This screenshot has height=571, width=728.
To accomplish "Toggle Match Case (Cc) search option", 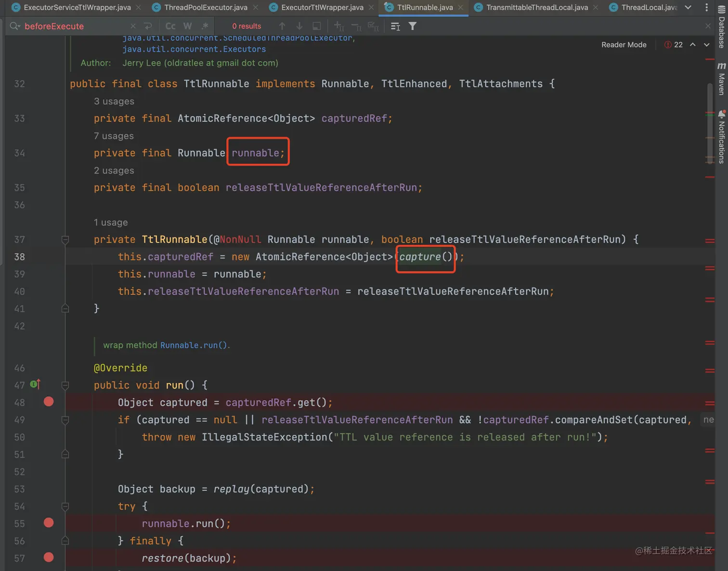I will (170, 26).
